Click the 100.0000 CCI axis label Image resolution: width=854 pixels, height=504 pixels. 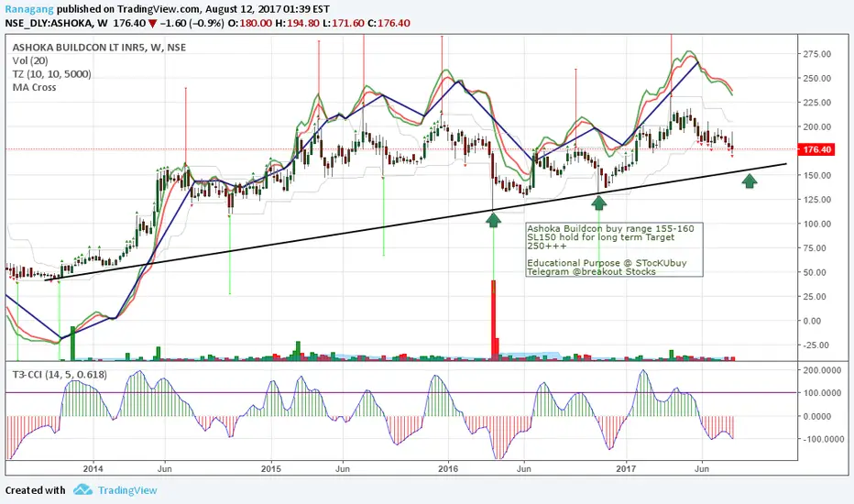click(822, 393)
